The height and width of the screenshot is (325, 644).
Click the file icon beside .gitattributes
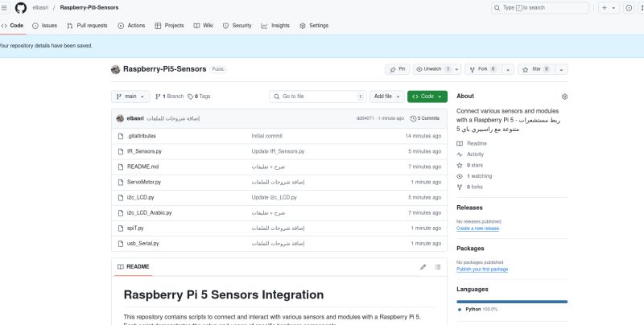coord(121,136)
